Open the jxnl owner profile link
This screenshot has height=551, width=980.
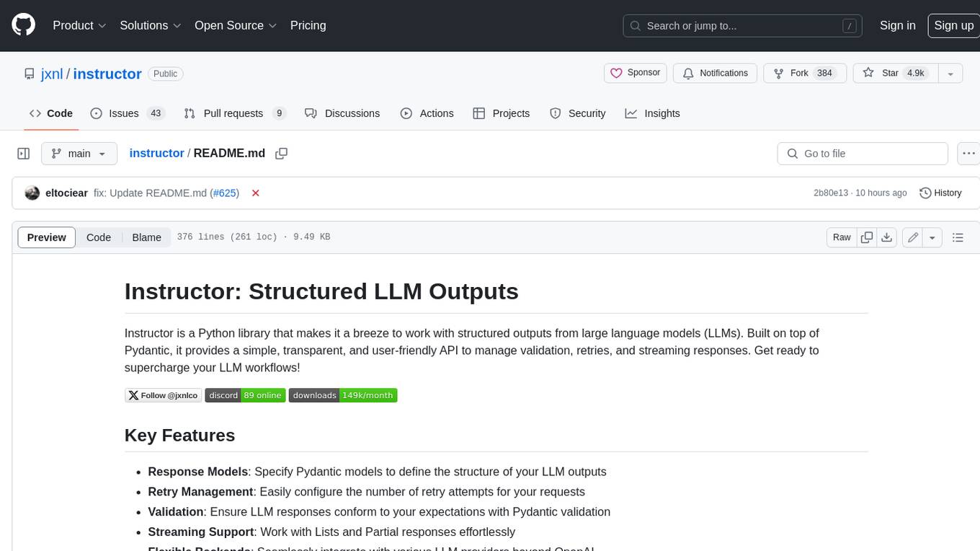(52, 74)
